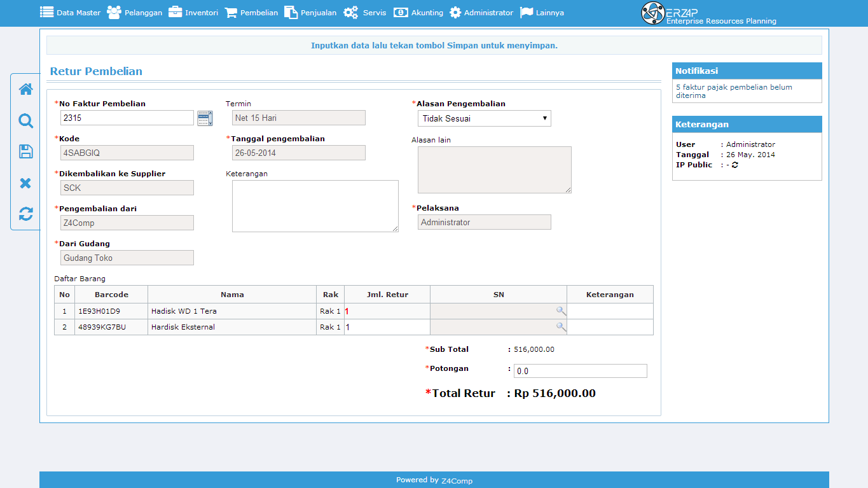This screenshot has width=868, height=488.
Task: Click the Retur Pembelian page heading
Action: 96,71
